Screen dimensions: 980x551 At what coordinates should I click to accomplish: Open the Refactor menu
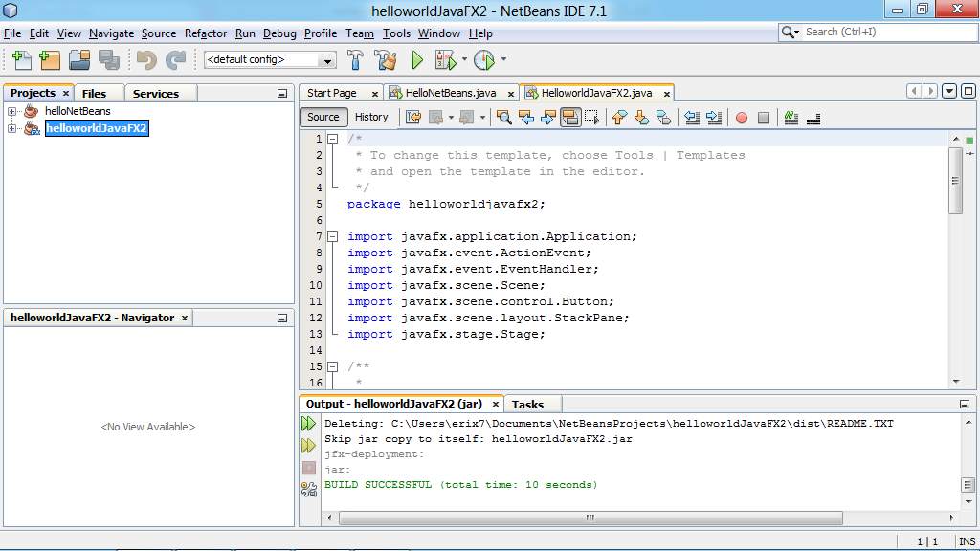point(206,33)
